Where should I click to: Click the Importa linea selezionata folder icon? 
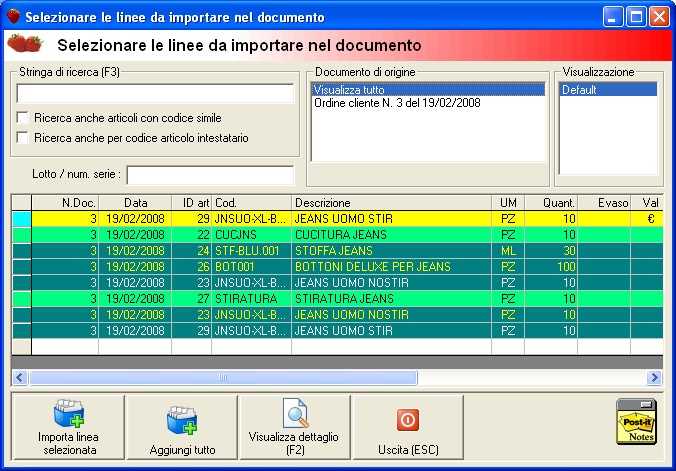[69, 413]
